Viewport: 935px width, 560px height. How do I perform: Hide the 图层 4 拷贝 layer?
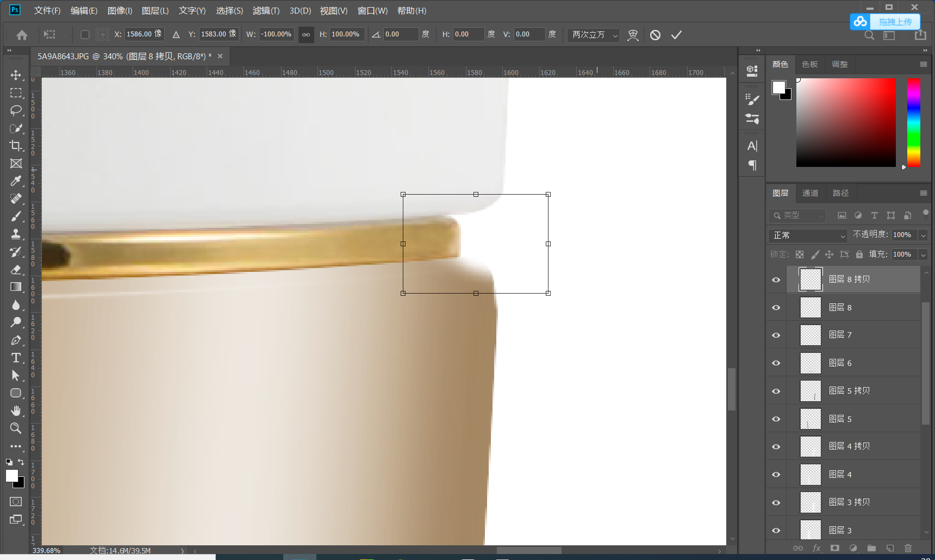coord(776,447)
